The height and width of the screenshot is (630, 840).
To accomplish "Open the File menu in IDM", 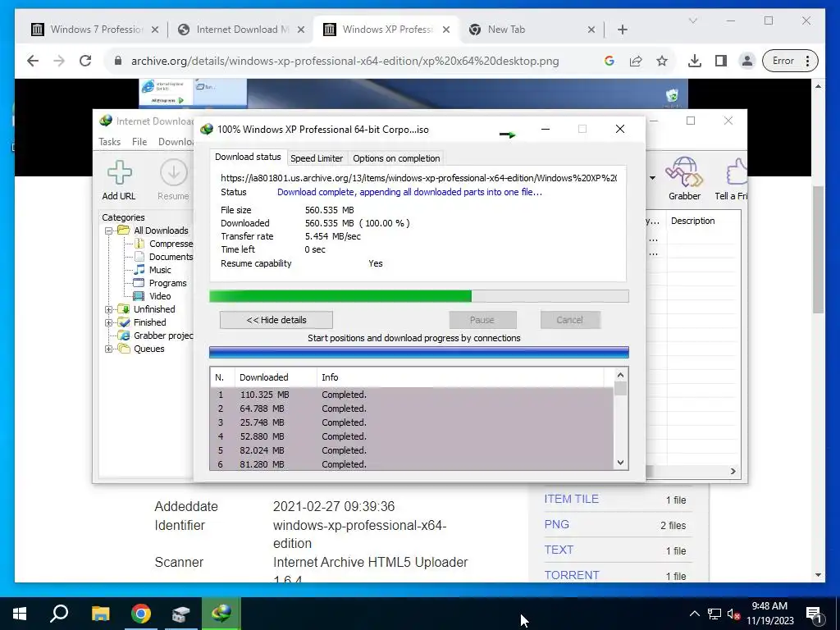I will click(139, 141).
